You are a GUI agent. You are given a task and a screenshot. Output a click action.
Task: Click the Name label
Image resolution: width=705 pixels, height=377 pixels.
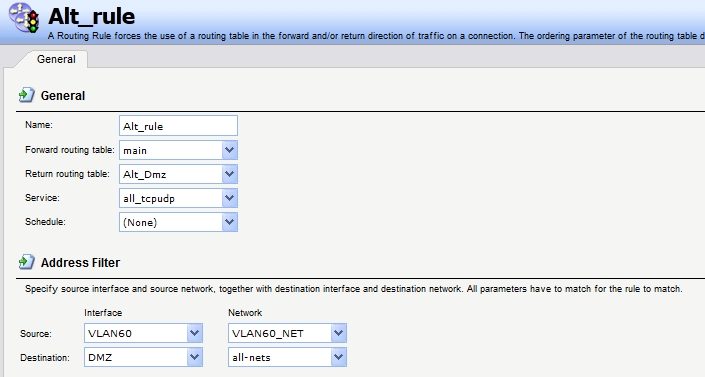tap(39, 125)
